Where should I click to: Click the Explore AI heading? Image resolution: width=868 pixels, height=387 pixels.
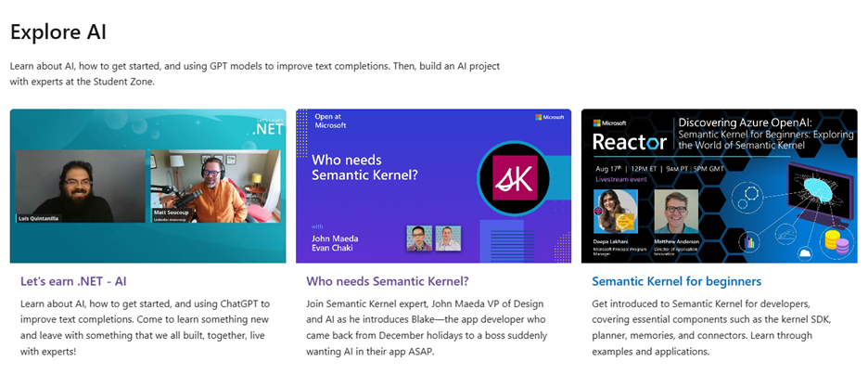click(x=58, y=32)
